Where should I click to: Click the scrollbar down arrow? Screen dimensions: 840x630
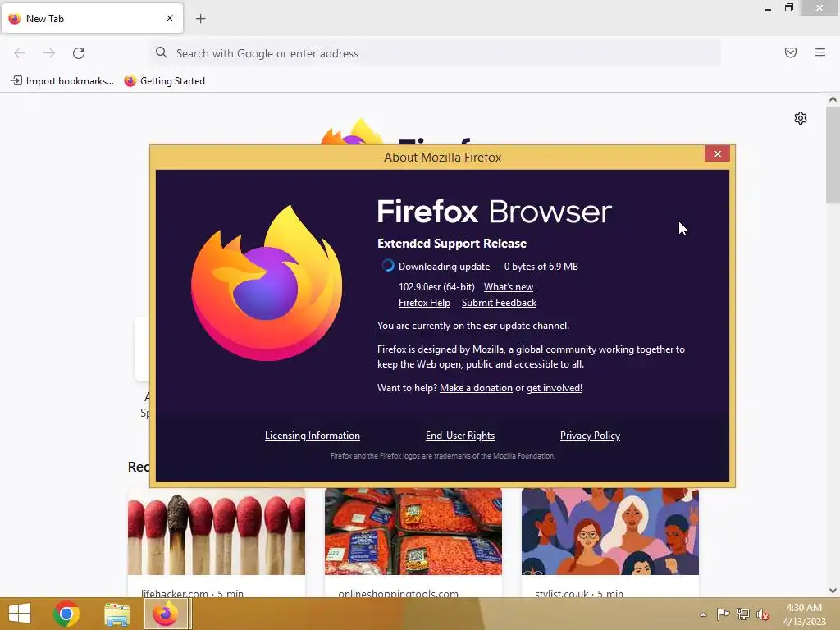833,591
